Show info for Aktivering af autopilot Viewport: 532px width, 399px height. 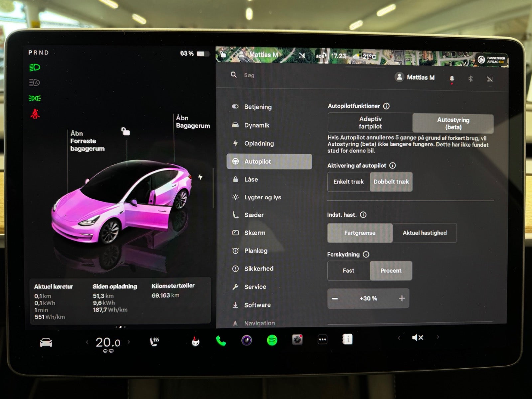coord(393,165)
